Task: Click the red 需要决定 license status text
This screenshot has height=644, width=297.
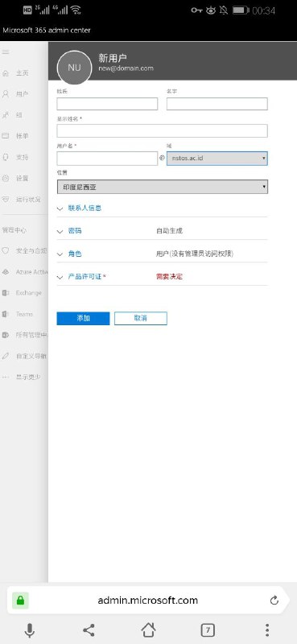Action: tap(169, 276)
